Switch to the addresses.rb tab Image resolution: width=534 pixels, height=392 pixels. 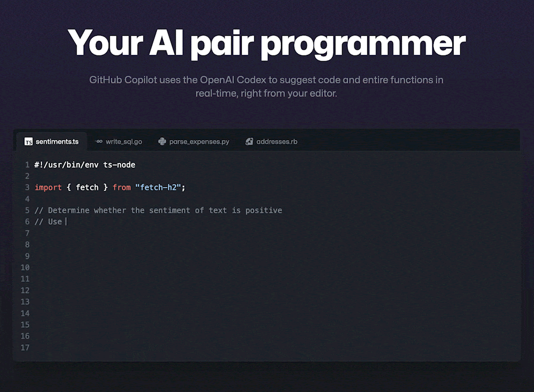pyautogui.click(x=271, y=141)
